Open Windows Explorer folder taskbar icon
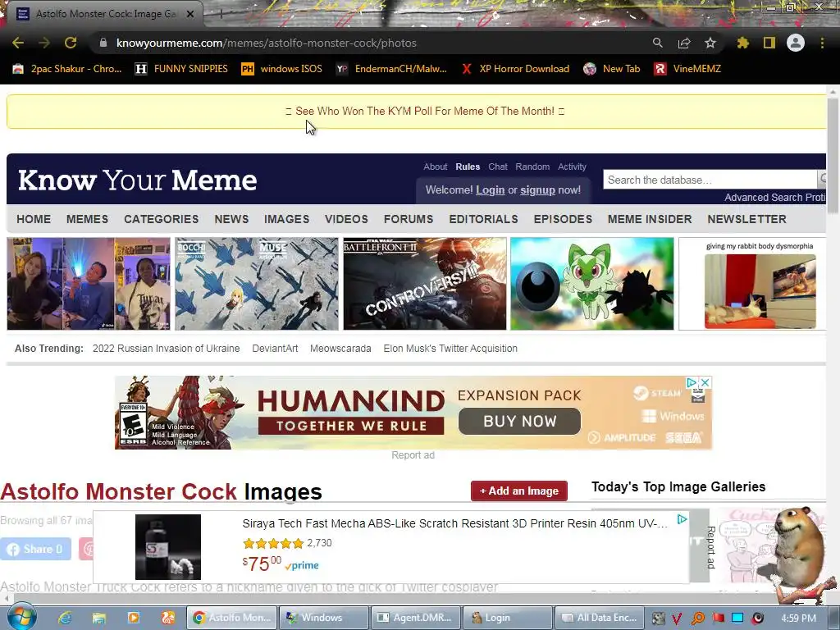Image resolution: width=840 pixels, height=630 pixels. click(x=99, y=618)
